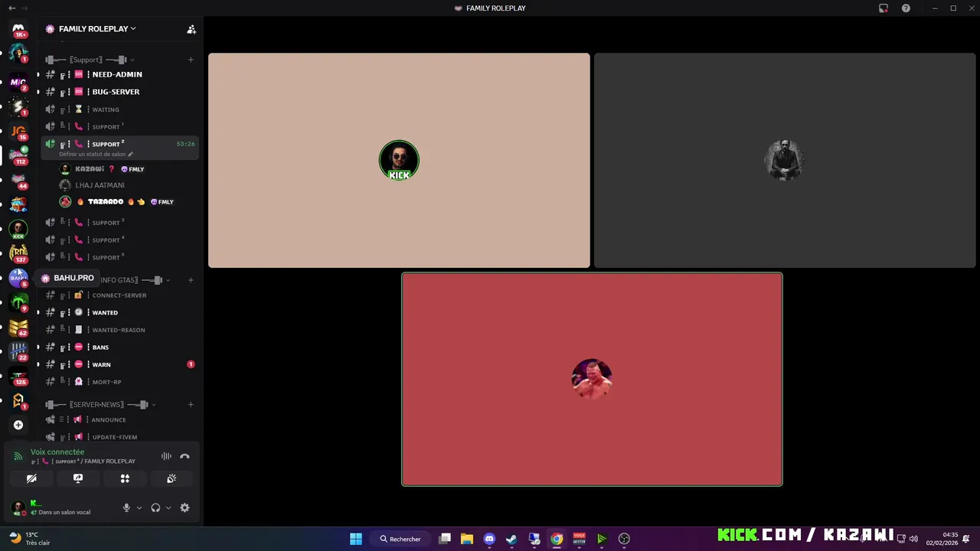Open the MIC server icon
980x551 pixels.
pos(18,82)
